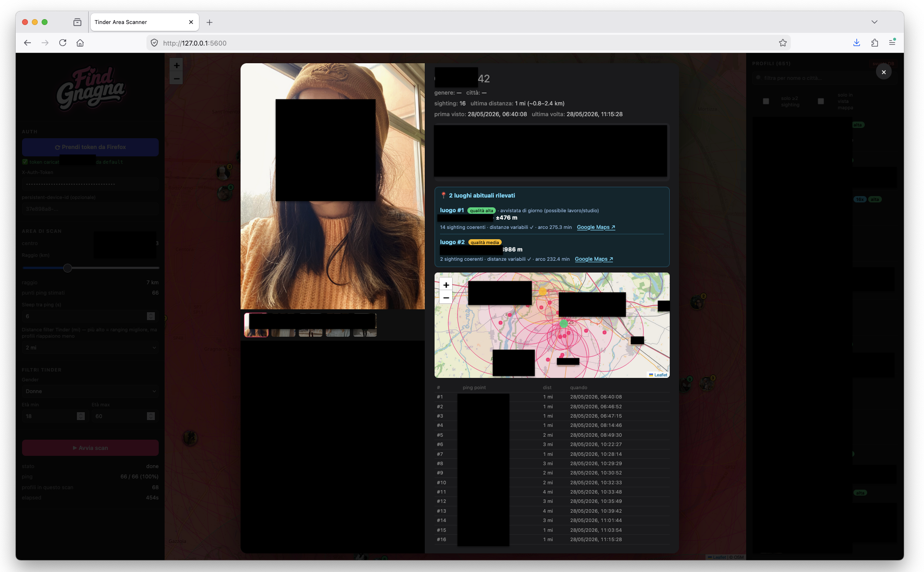Open the Gender dropdown set to Donne
Viewport: 924px width, 572px height.
90,391
